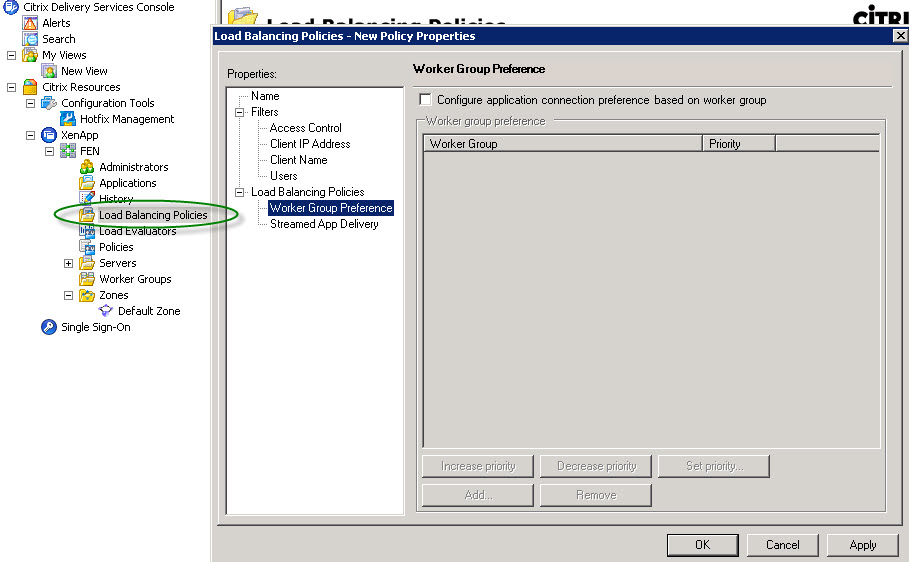Select the Worker Groups icon
Viewport: 909px width, 562px height.
click(87, 279)
